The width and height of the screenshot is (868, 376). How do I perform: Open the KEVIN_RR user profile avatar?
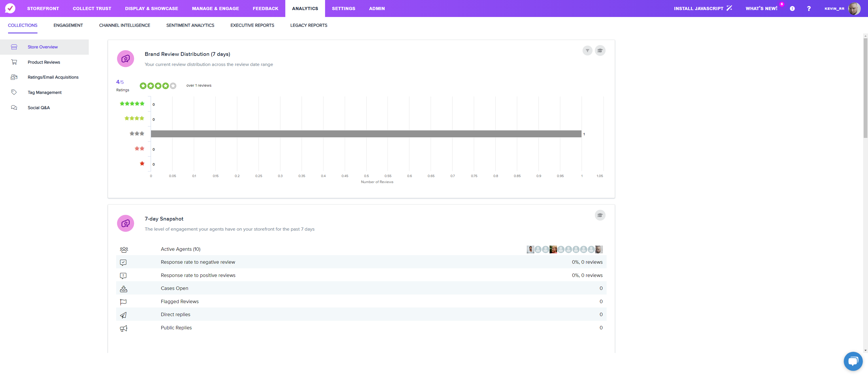854,8
